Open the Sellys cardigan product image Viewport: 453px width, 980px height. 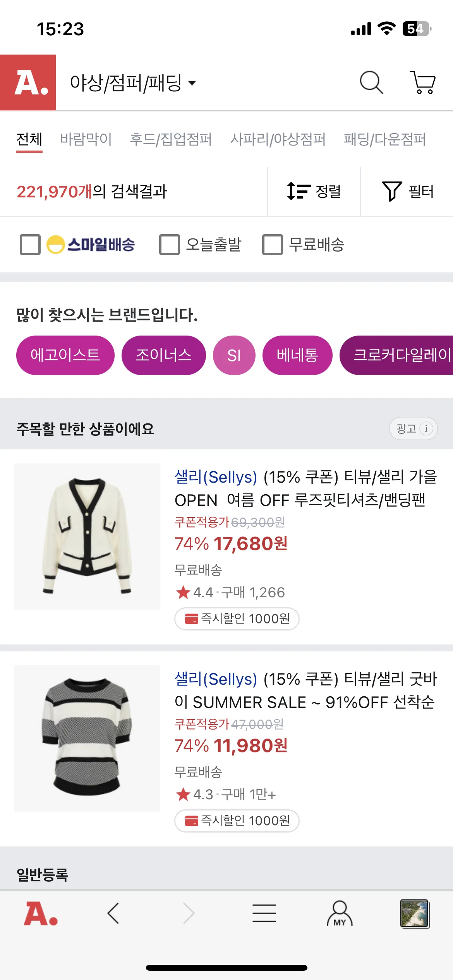[87, 536]
